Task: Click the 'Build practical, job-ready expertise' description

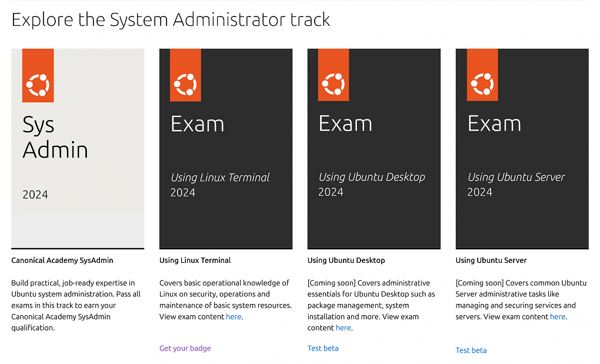Action: [76, 306]
